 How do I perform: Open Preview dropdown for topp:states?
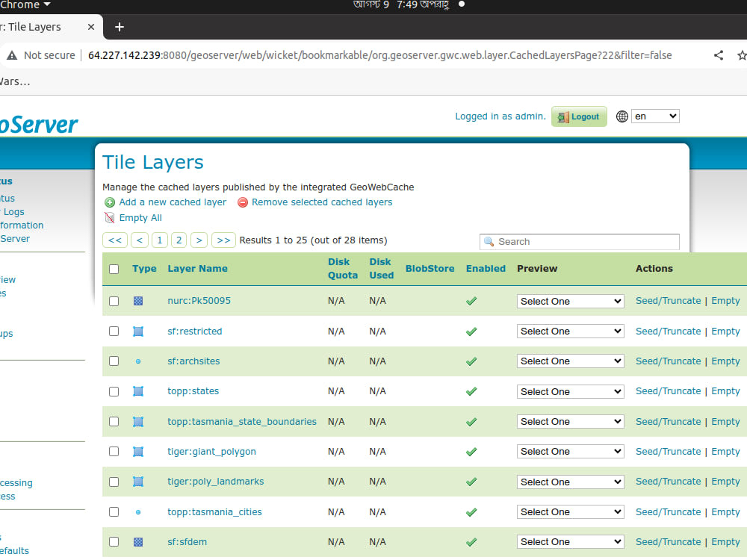(x=570, y=391)
